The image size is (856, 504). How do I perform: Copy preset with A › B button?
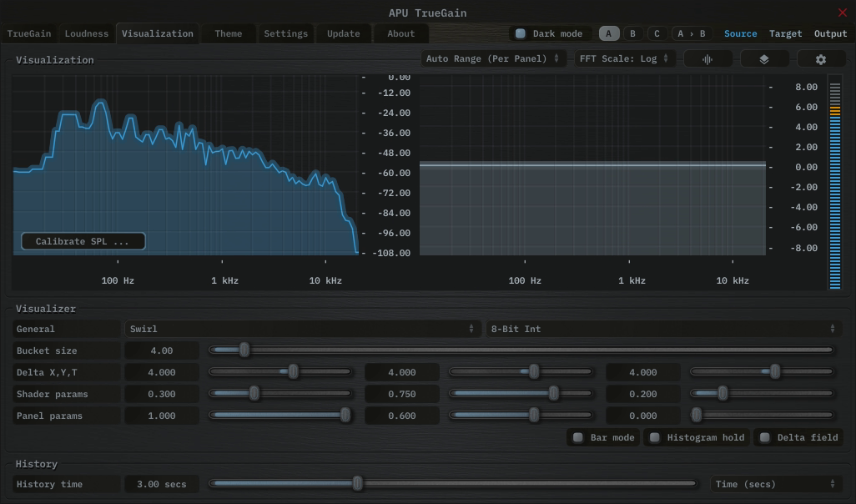tap(691, 34)
